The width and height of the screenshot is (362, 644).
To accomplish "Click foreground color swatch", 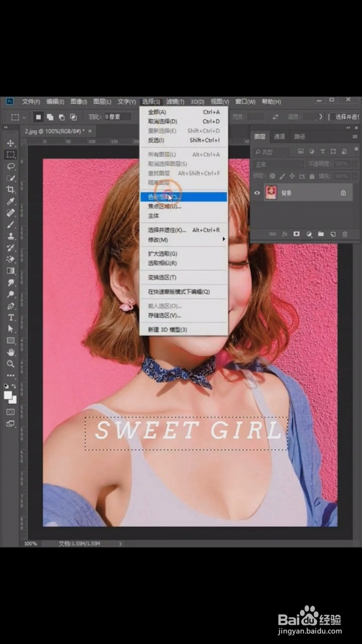I will click(x=8, y=395).
